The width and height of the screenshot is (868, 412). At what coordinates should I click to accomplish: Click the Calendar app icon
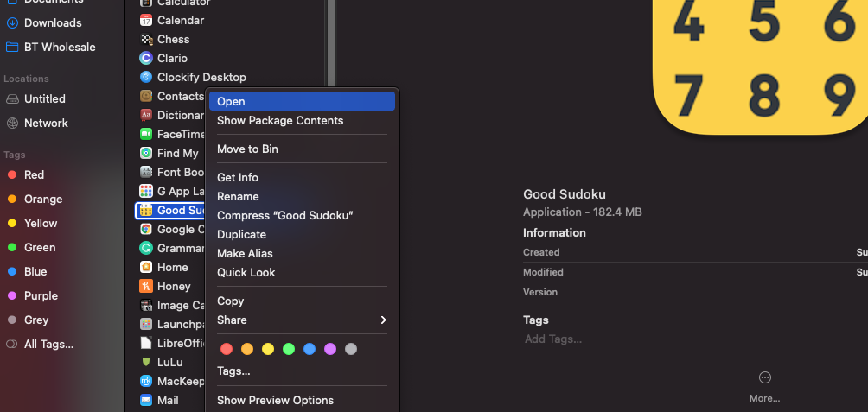(145, 21)
